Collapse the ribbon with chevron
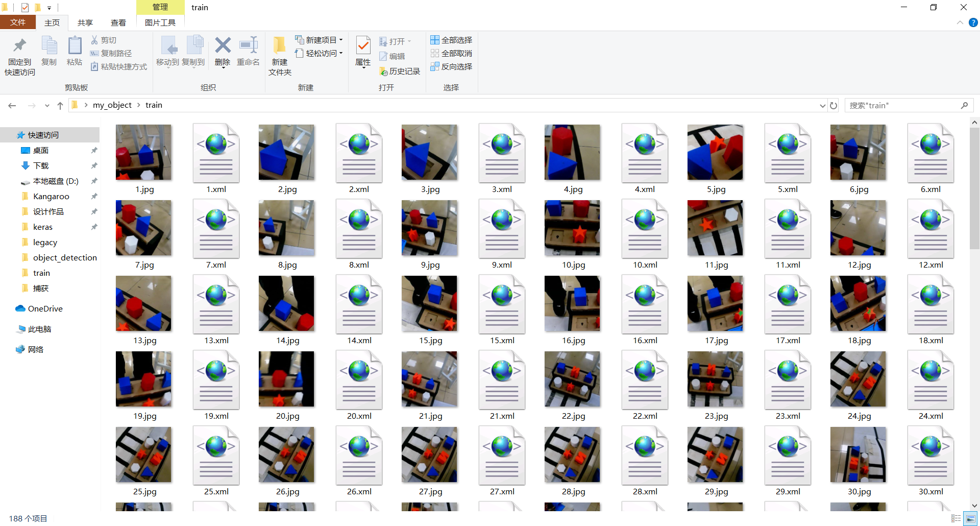The height and width of the screenshot is (526, 980). tap(960, 22)
